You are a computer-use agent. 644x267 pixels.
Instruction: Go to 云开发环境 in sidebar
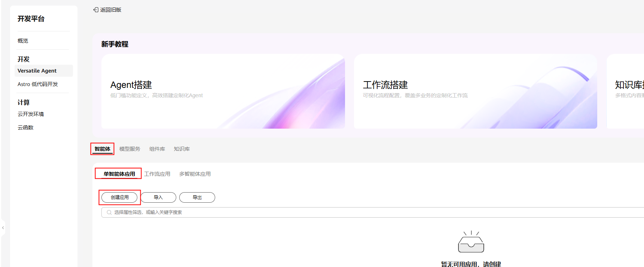[31, 114]
